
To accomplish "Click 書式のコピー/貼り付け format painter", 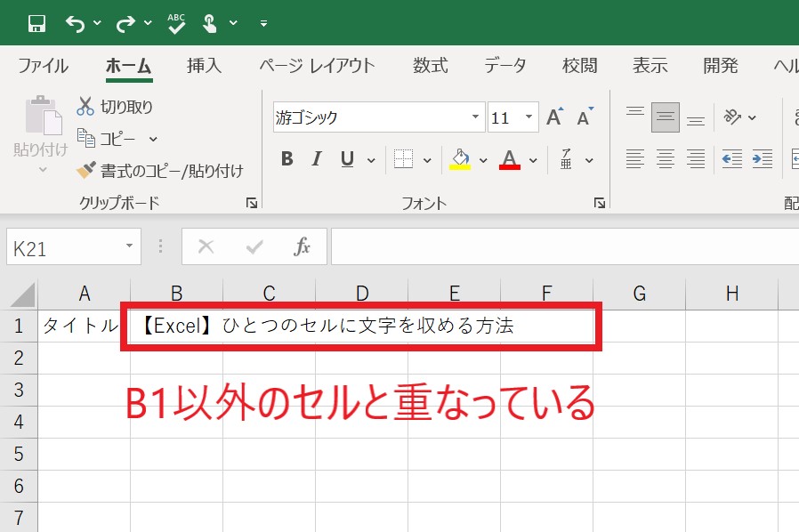I will click(x=159, y=171).
